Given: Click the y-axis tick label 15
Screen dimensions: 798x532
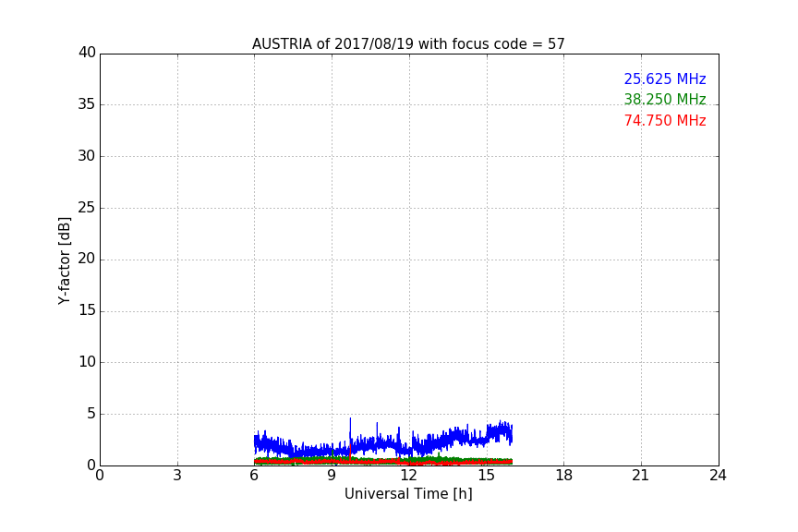Looking at the screenshot, I should click(87, 310).
